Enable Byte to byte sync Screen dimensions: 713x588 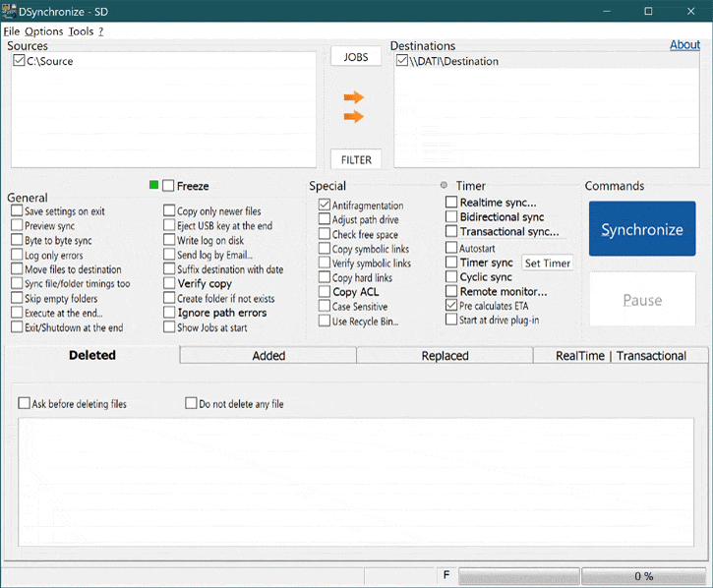(x=17, y=240)
